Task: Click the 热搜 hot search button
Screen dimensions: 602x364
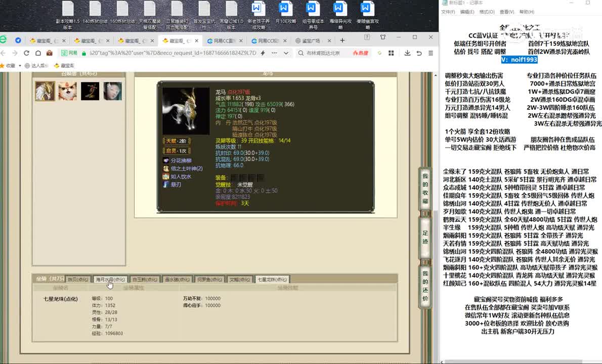Action: [361, 53]
